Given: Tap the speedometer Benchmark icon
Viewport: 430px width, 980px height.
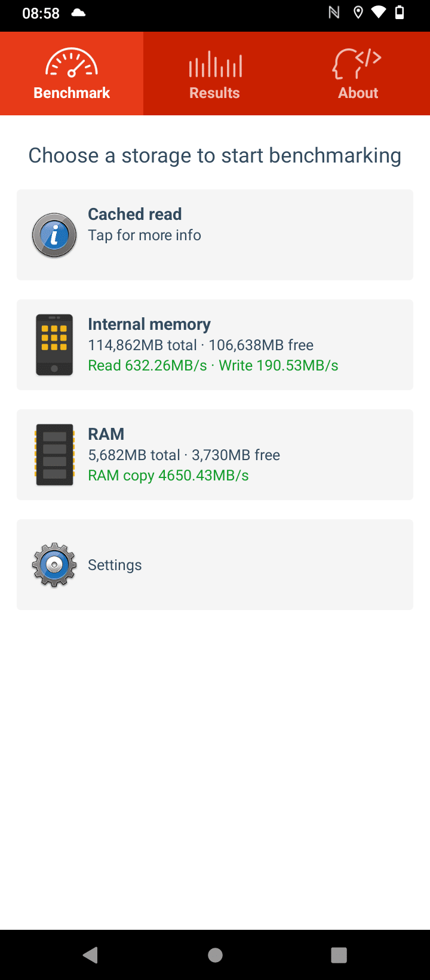Looking at the screenshot, I should [x=72, y=63].
